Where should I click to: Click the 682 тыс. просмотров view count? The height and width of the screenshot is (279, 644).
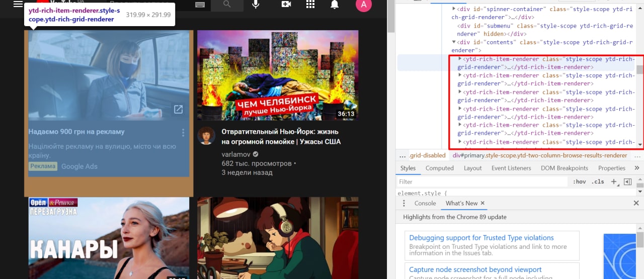coord(257,163)
